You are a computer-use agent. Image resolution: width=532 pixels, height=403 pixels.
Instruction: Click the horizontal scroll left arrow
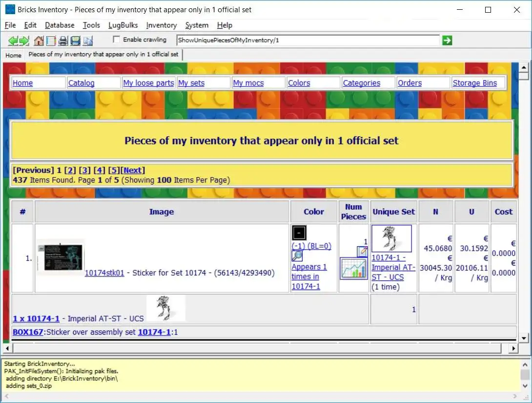pos(7,348)
